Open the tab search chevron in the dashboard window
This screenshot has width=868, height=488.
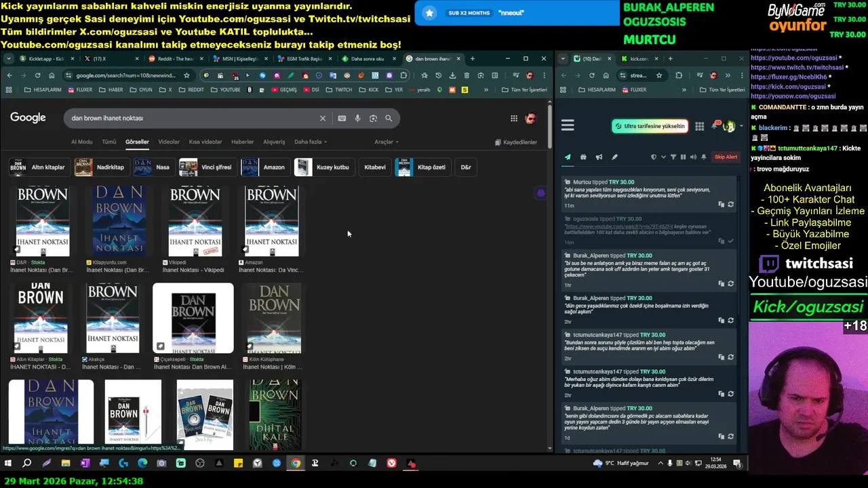coord(563,58)
